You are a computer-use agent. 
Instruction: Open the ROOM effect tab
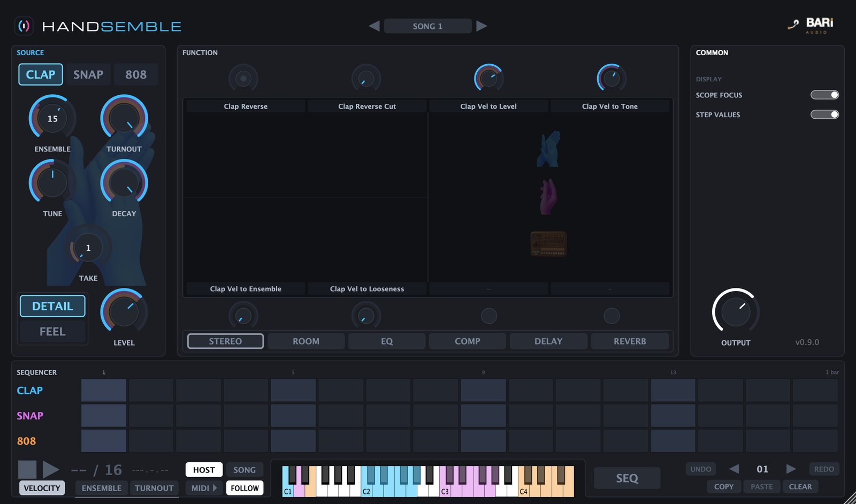(x=306, y=341)
